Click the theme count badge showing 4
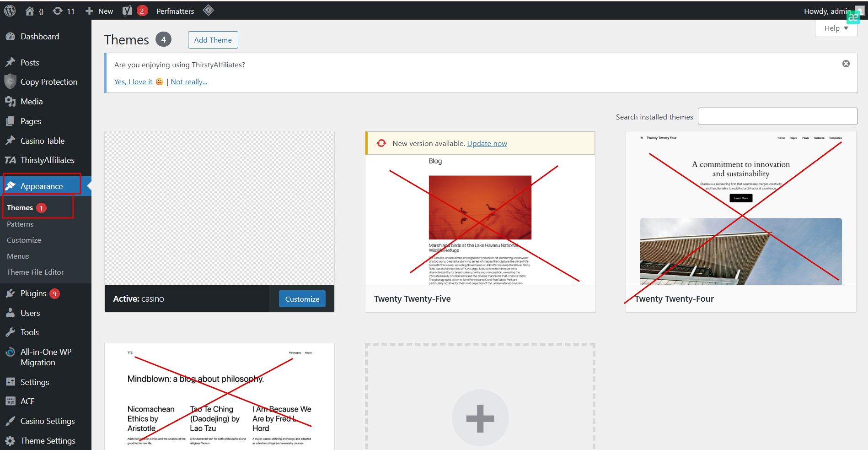The image size is (868, 450). [x=163, y=40]
